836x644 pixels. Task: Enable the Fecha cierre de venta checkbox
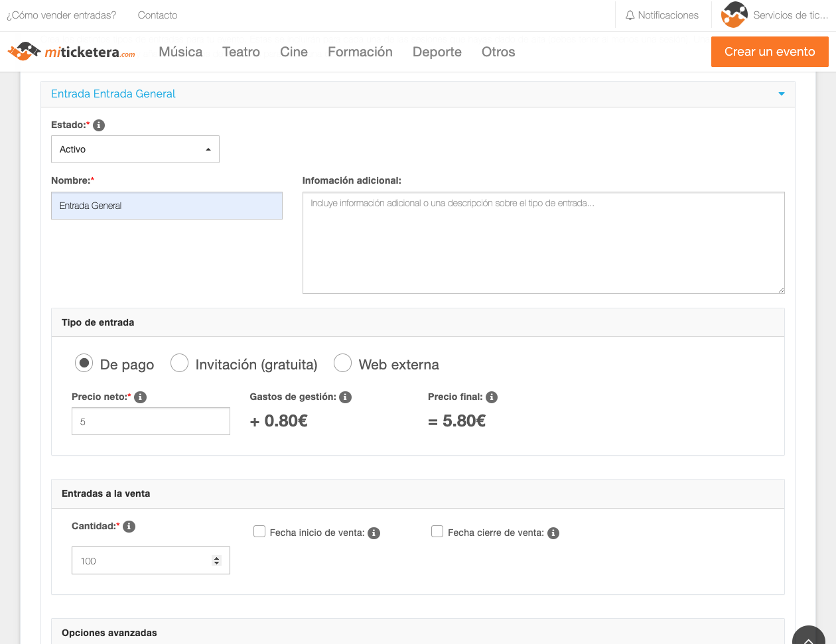pyautogui.click(x=437, y=532)
